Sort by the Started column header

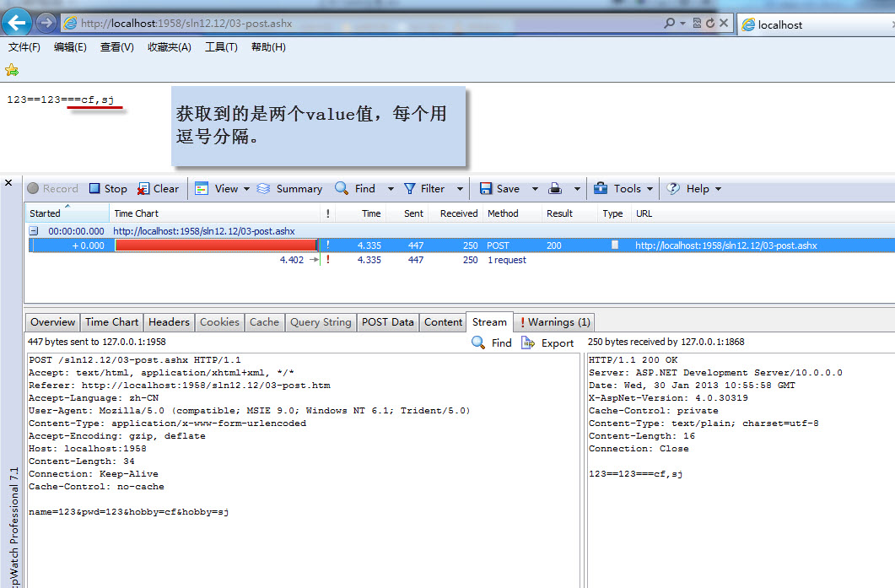67,213
